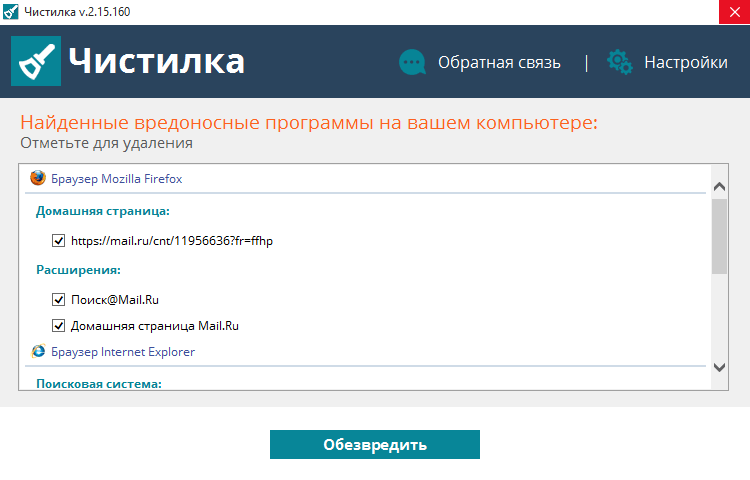Close the Чистилка window
The image size is (750, 480).
pos(734,12)
